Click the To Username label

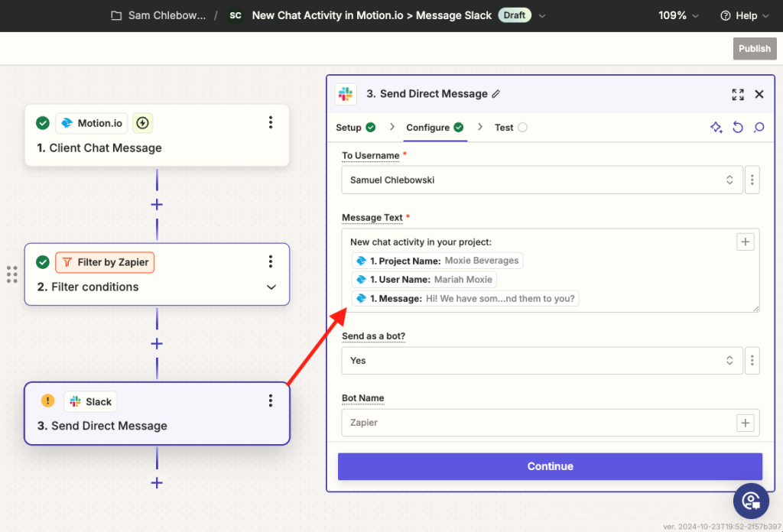[371, 156]
